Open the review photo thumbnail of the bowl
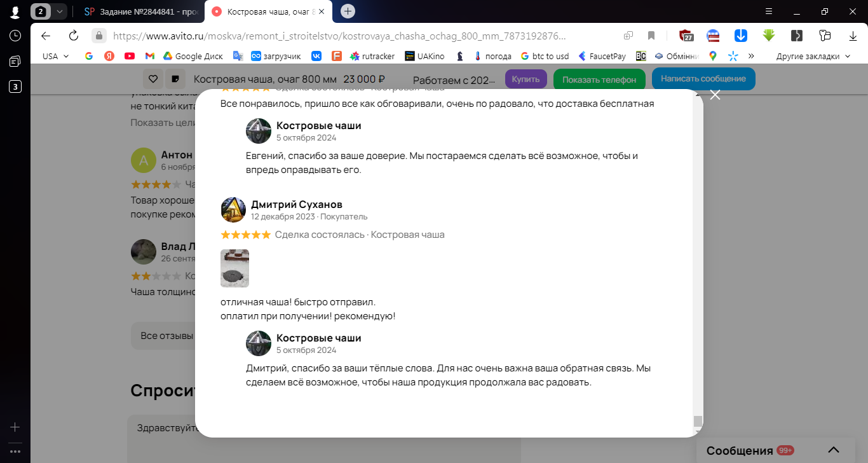 (x=234, y=268)
